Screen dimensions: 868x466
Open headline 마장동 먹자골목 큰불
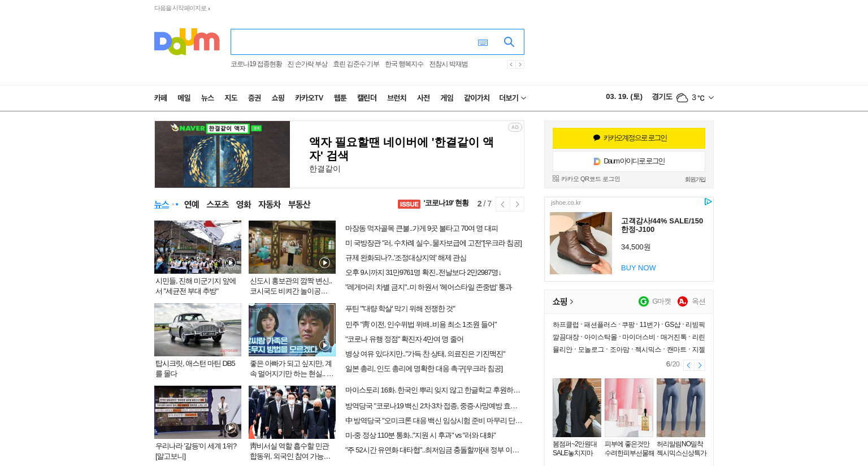click(422, 228)
